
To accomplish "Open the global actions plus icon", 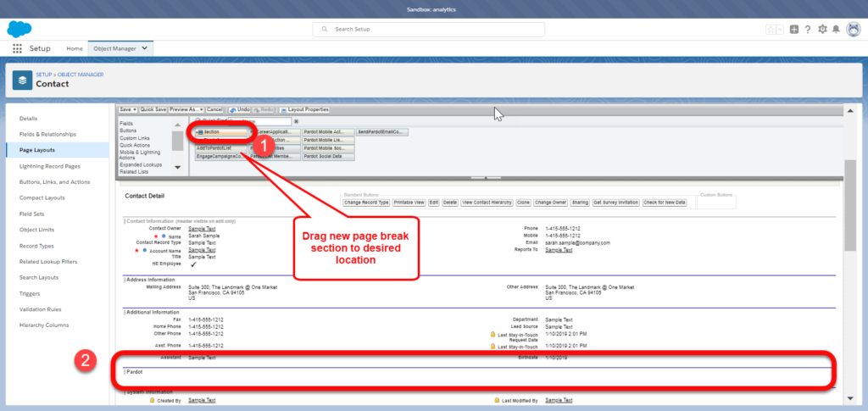I will 793,30.
